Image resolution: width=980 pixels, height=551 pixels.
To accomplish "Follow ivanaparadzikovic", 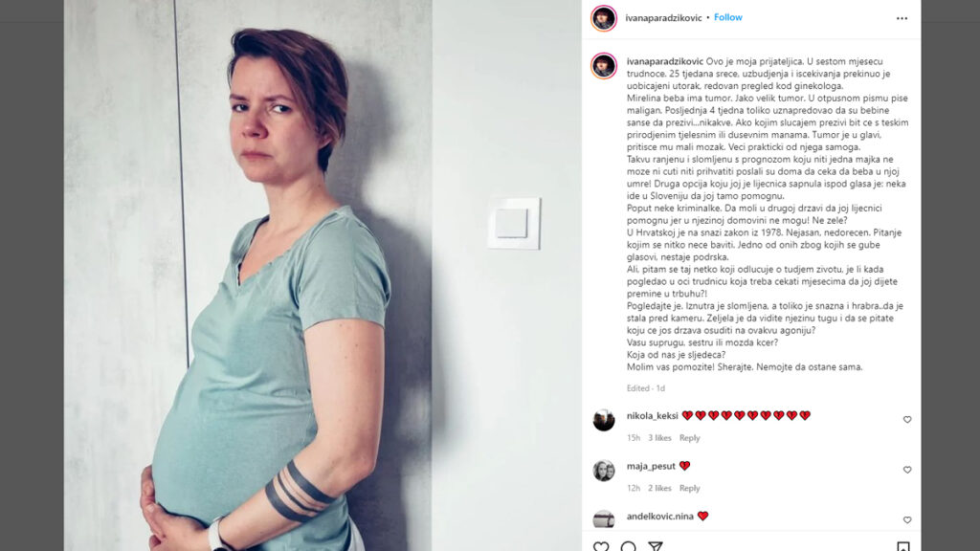I will click(728, 17).
